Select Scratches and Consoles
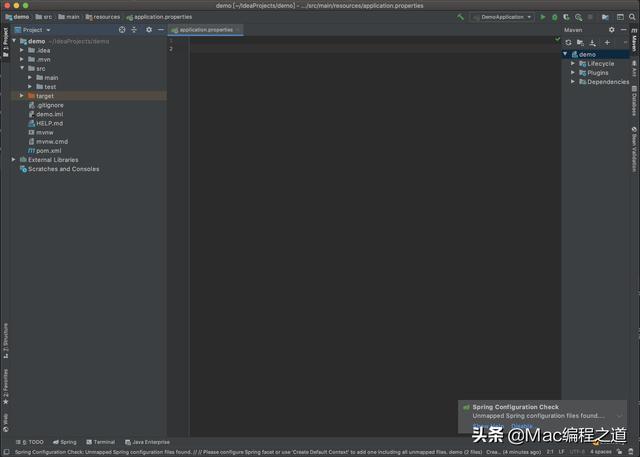This screenshot has width=640, height=457. (x=60, y=169)
